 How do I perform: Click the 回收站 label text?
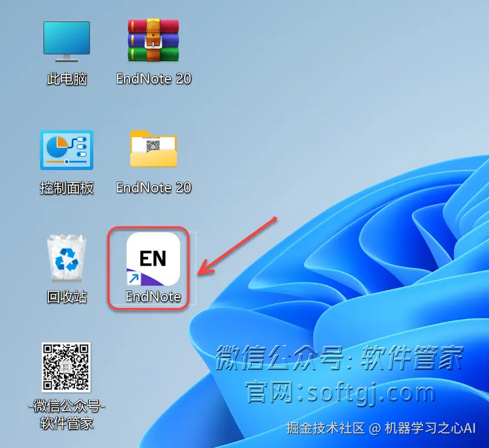click(67, 297)
